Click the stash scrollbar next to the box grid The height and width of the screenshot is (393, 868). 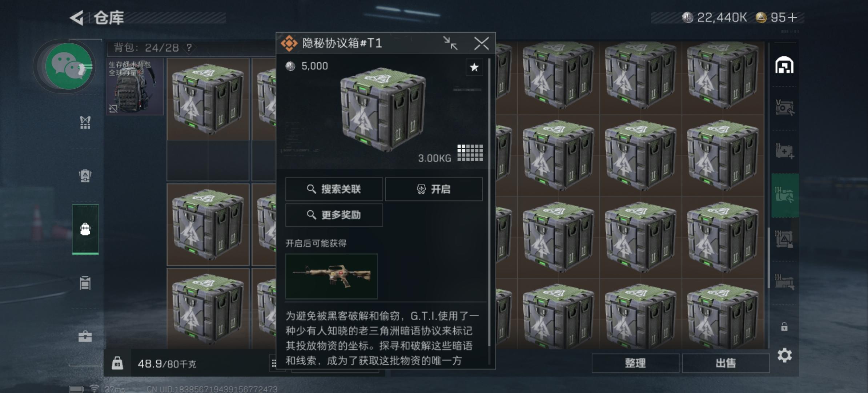point(769,258)
